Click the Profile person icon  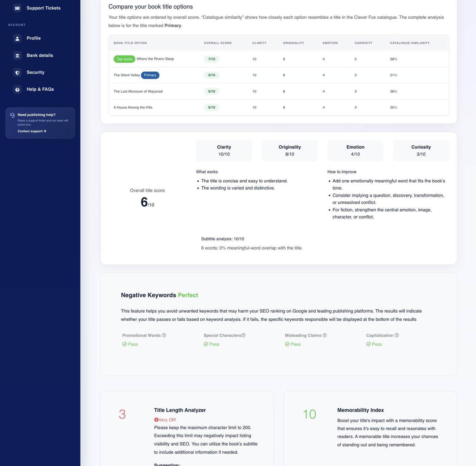pos(17,38)
